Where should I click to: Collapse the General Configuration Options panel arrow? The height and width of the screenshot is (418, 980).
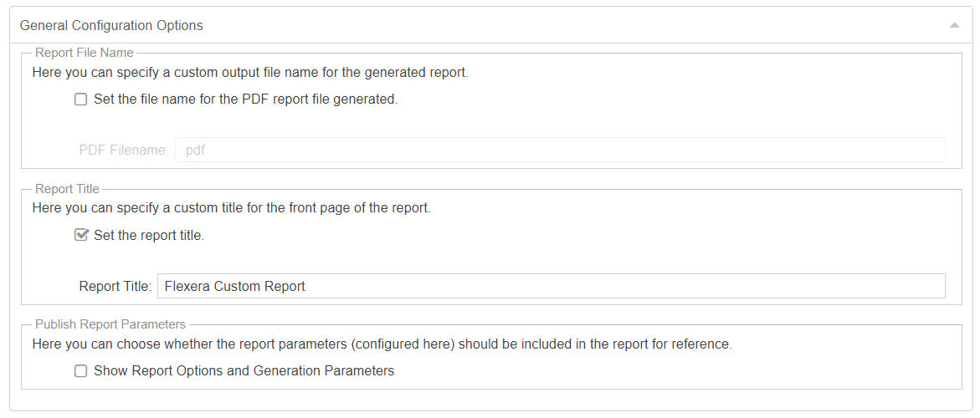[x=954, y=26]
